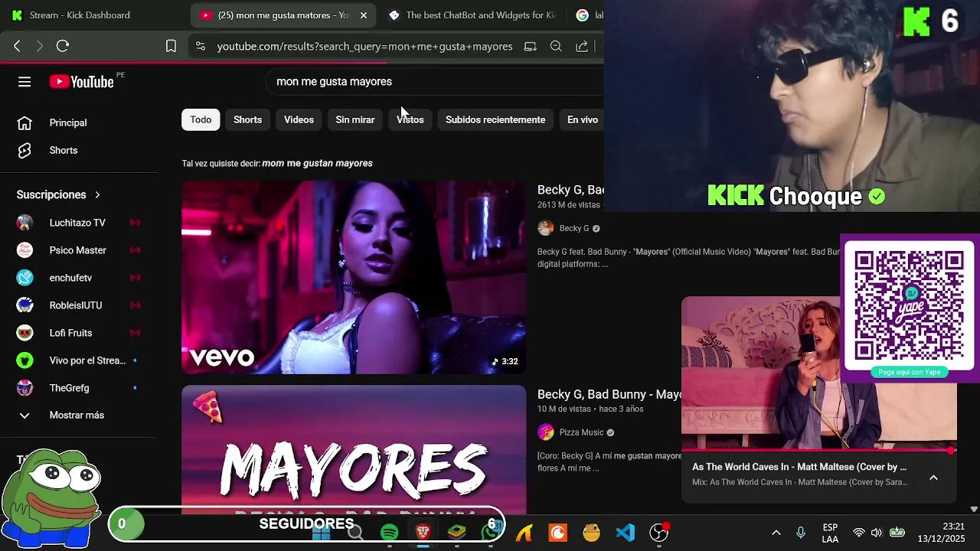
Task: Open Crunchyroll app from the taskbar
Action: [557, 532]
